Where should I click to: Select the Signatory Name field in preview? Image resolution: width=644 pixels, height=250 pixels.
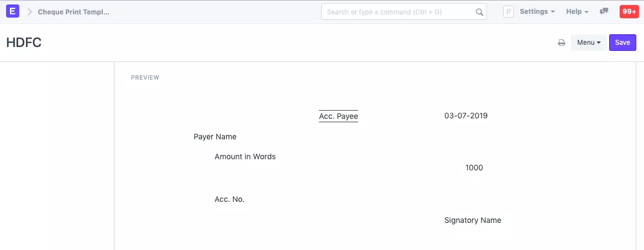[473, 220]
